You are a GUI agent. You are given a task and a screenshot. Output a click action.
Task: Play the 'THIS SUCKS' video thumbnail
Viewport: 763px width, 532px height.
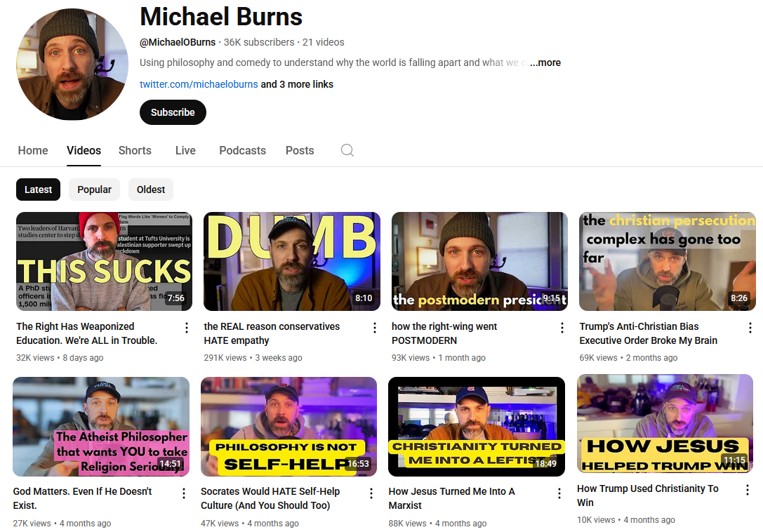(x=104, y=261)
